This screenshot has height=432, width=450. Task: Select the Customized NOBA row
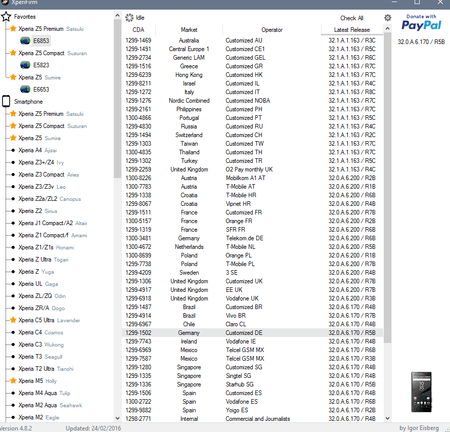(x=253, y=101)
